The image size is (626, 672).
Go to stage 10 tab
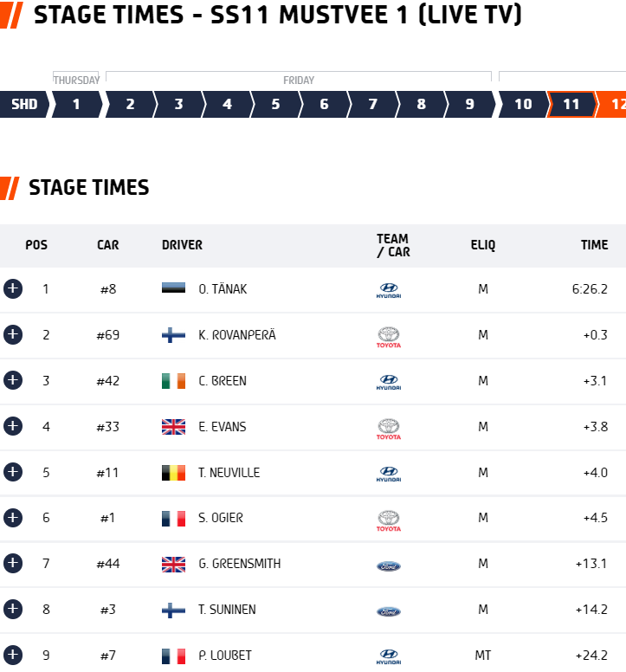click(x=523, y=104)
